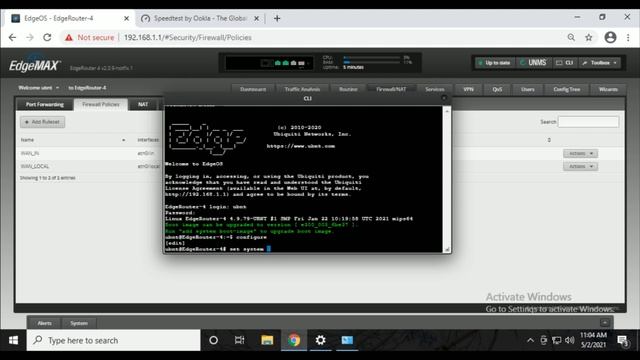The height and width of the screenshot is (360, 640).
Task: Open the Chrome three-dot menu
Action: click(628, 38)
